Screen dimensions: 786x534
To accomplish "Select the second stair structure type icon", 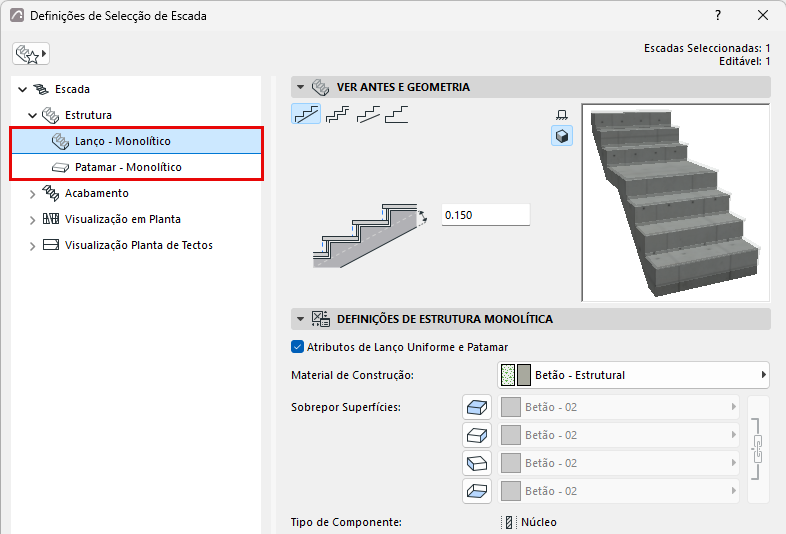I will 337,114.
